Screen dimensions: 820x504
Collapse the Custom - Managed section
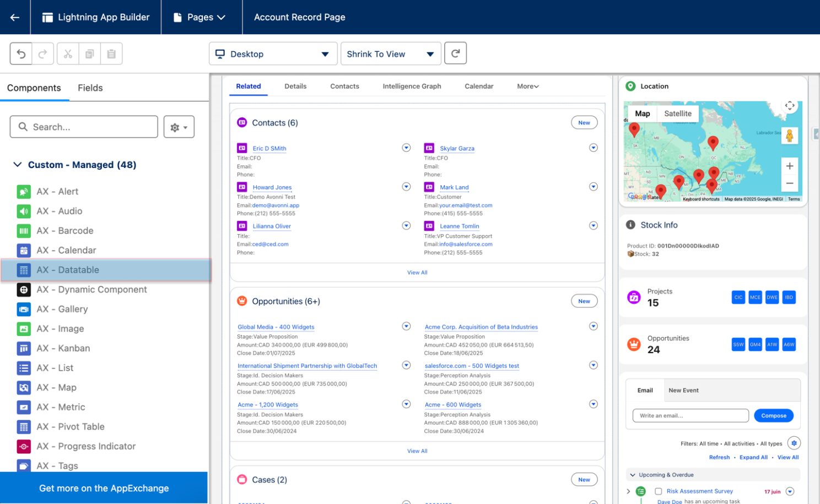[x=18, y=165]
